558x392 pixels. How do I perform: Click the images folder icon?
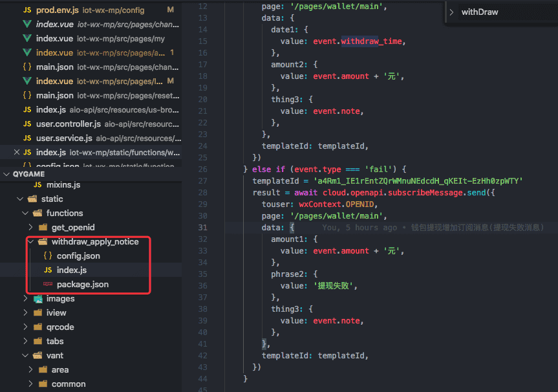tap(38, 299)
